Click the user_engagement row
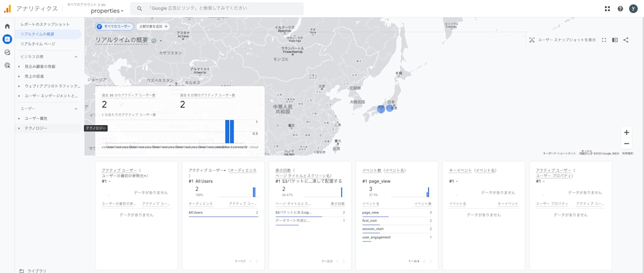Screen dimensions: 644x273 pos(397,237)
